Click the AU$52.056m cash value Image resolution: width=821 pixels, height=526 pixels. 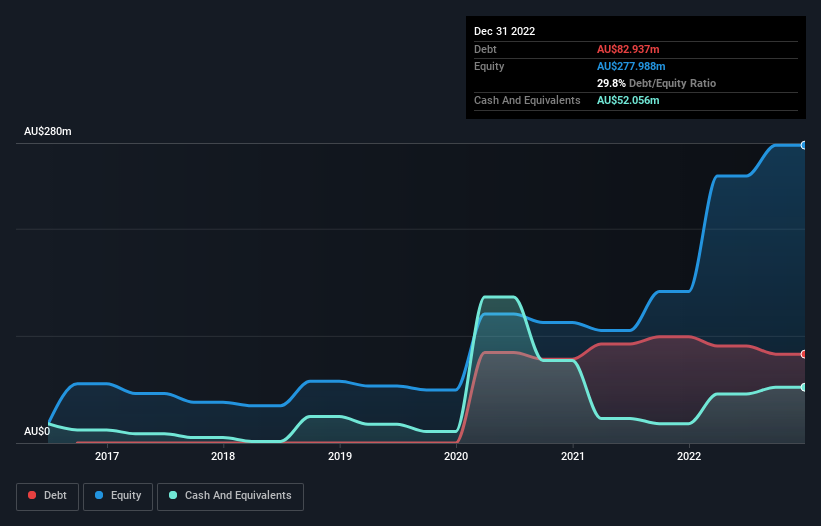coord(628,100)
